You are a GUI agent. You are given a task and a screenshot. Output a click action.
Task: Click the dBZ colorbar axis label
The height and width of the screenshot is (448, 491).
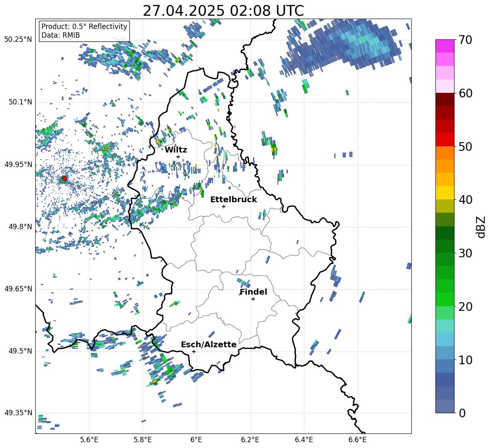481,227
